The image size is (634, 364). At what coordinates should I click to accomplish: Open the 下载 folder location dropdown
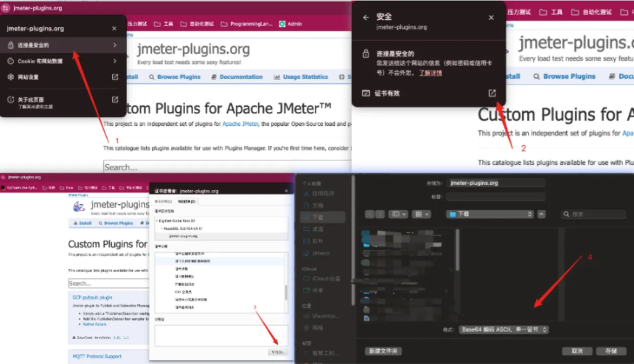click(490, 214)
